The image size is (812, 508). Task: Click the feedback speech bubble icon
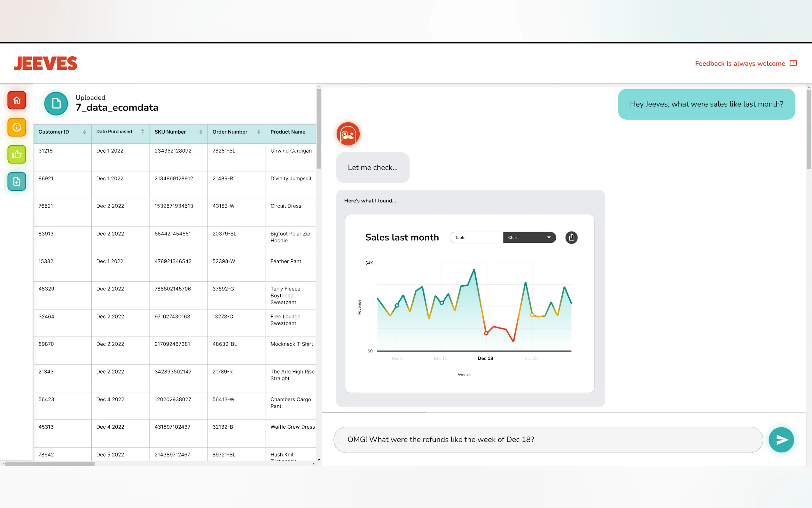coord(793,63)
